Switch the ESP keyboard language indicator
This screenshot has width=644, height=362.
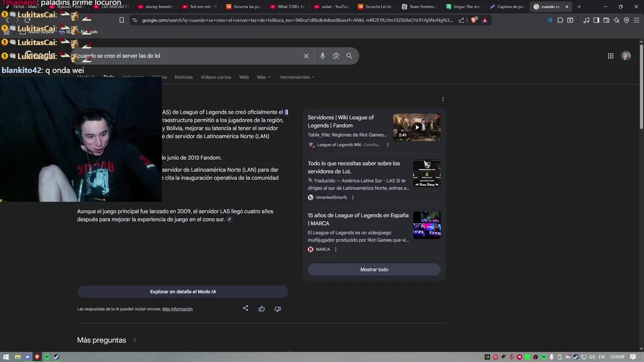[601, 357]
